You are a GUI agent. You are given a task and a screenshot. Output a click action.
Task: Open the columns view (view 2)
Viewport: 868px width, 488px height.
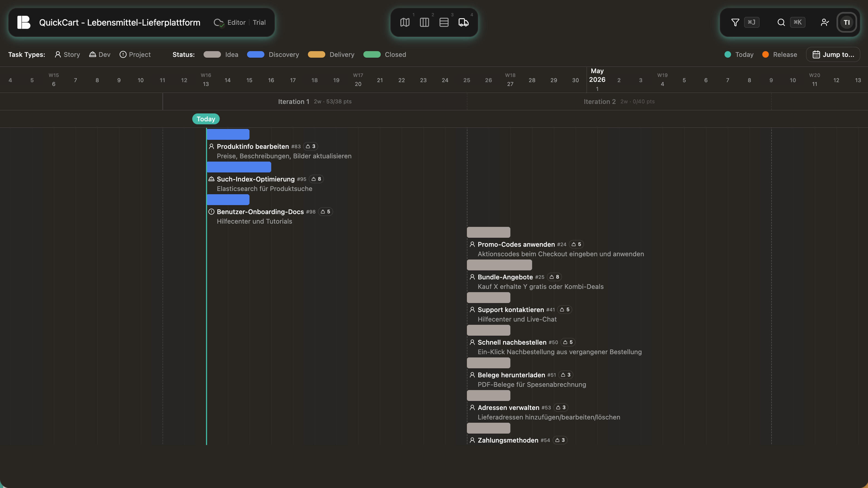pyautogui.click(x=424, y=22)
